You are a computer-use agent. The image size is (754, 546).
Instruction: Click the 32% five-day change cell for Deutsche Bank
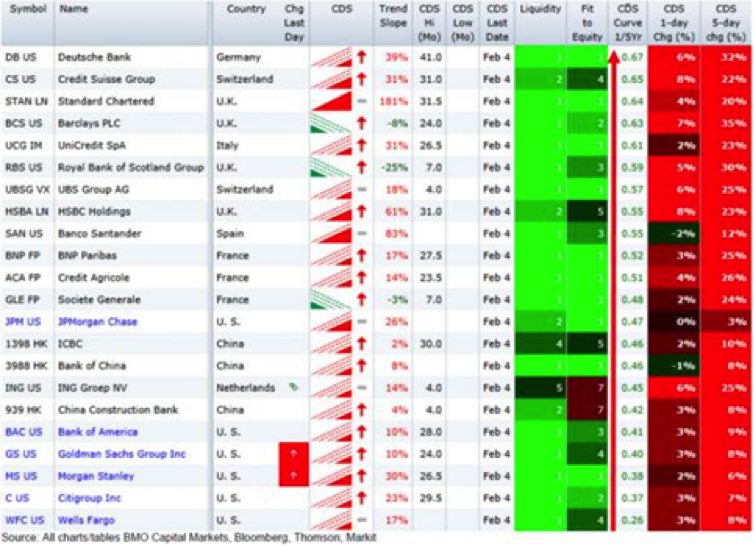coord(726,57)
